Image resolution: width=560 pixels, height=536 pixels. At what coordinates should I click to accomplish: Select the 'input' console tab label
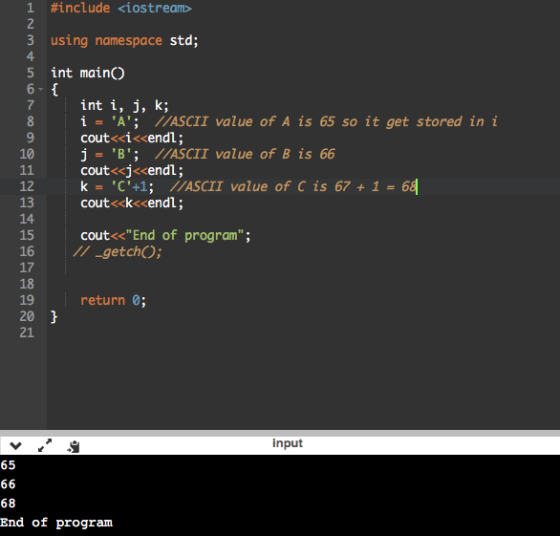tap(287, 443)
